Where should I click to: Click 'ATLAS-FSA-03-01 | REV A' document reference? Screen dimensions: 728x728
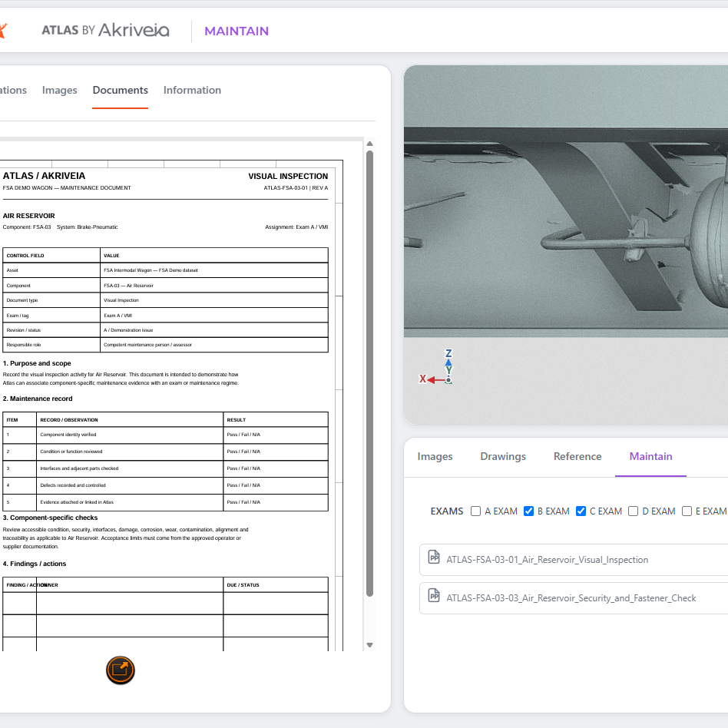tap(296, 188)
